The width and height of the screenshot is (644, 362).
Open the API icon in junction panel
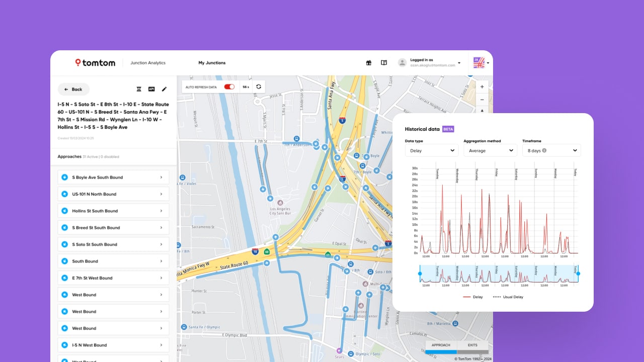click(x=151, y=89)
